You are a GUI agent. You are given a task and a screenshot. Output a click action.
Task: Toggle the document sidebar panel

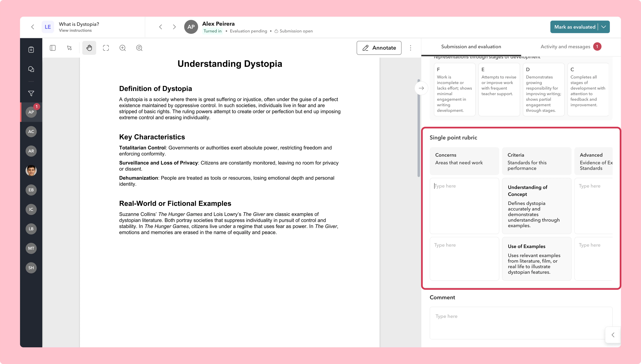click(53, 48)
